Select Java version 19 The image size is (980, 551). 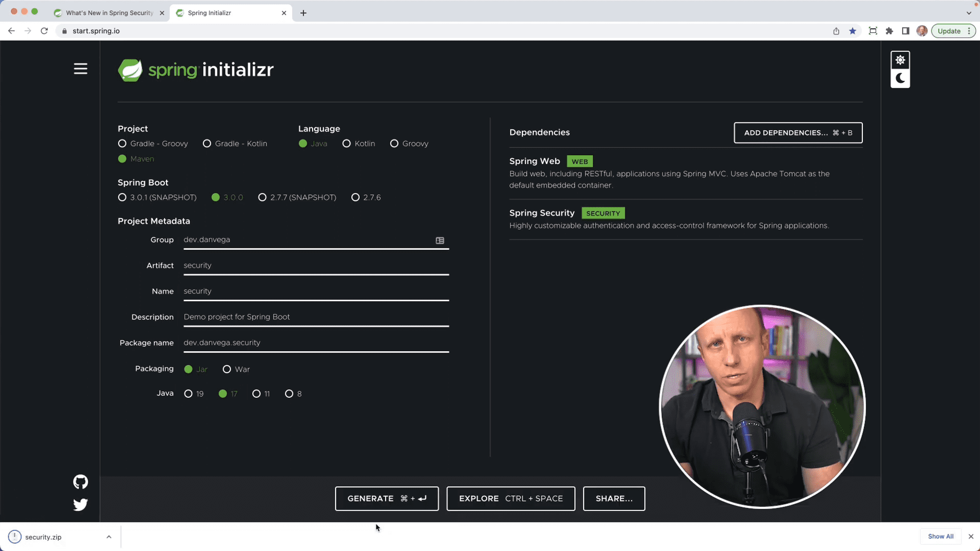[x=194, y=394]
